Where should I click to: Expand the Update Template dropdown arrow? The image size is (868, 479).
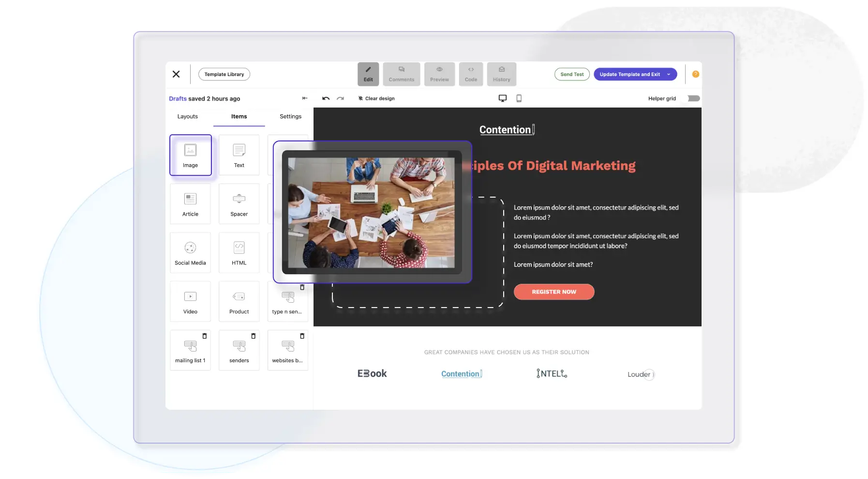(669, 74)
